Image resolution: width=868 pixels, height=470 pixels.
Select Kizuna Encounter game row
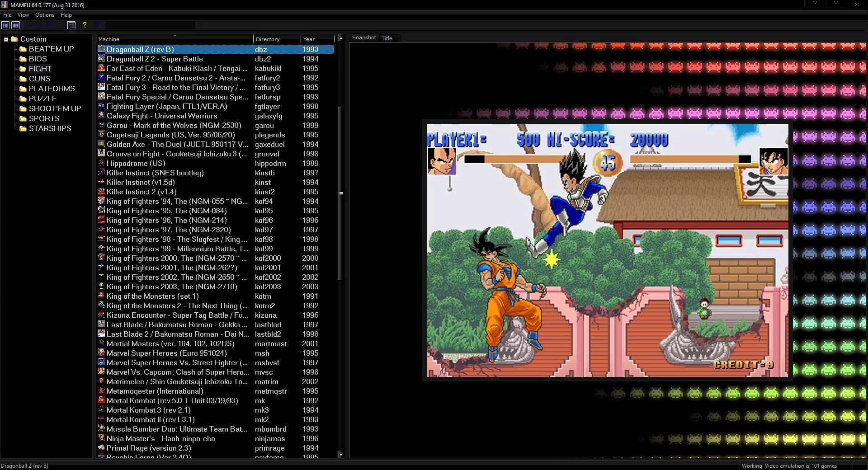(215, 315)
